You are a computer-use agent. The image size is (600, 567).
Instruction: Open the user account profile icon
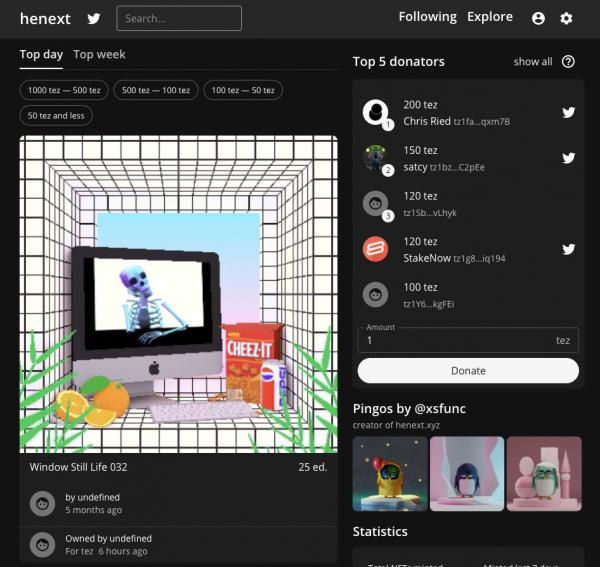coord(539,18)
